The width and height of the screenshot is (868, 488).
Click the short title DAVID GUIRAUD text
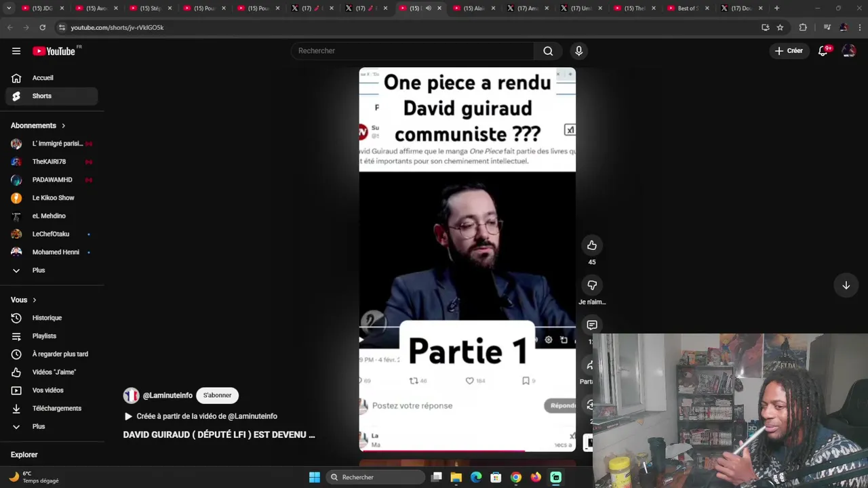click(x=219, y=434)
